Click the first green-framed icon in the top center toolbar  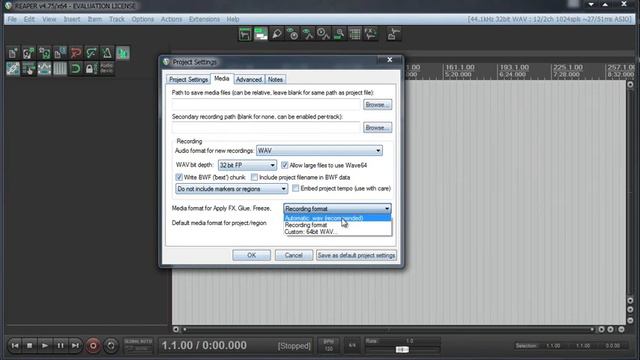[245, 34]
